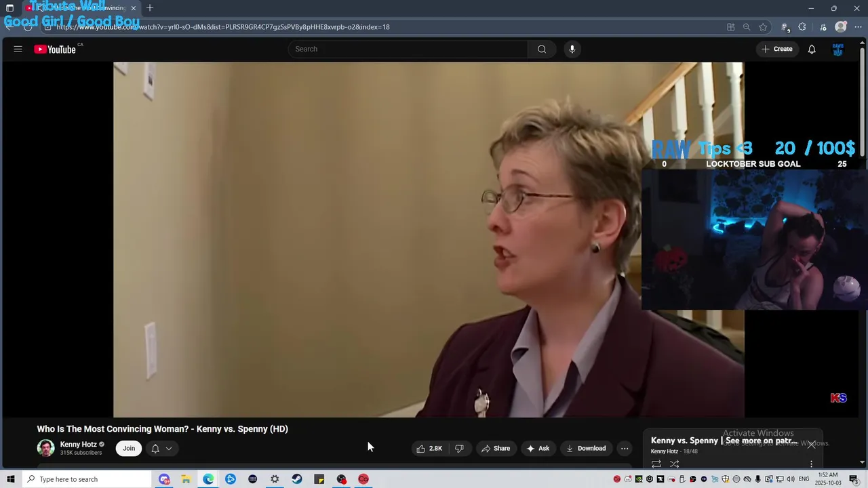Open the browser app available grid icon
The width and height of the screenshot is (868, 488).
pyautogui.click(x=730, y=27)
